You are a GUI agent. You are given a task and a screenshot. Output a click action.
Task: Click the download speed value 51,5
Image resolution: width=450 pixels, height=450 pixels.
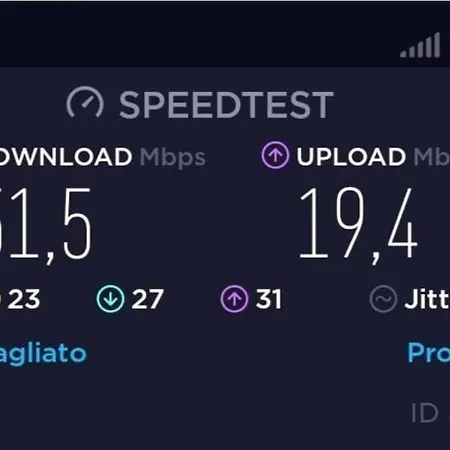[x=46, y=225]
